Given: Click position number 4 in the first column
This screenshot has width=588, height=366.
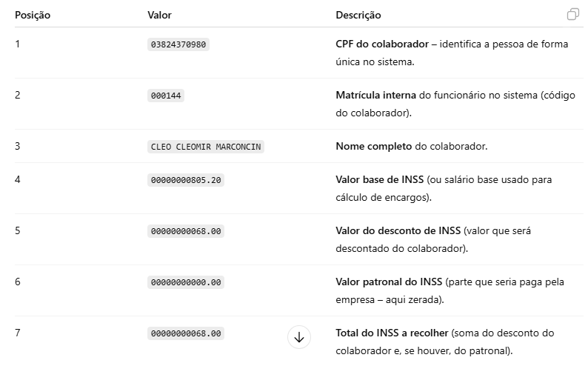Looking at the screenshot, I should [x=18, y=180].
